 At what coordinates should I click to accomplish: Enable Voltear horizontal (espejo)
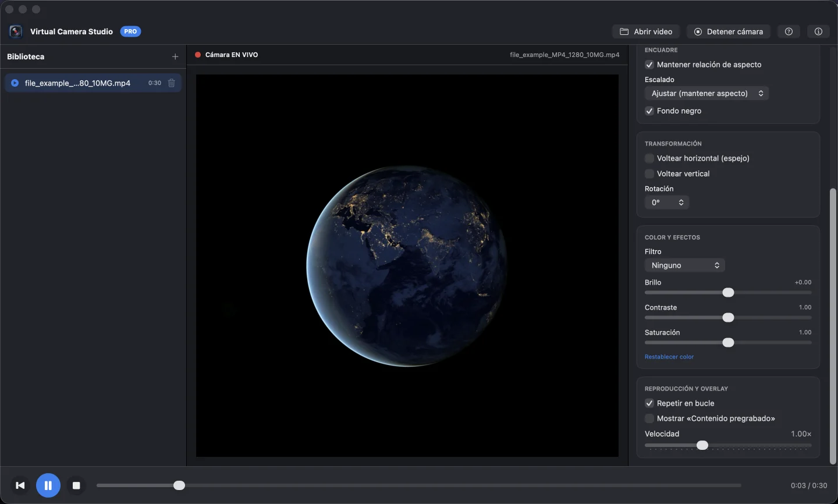[x=649, y=158]
